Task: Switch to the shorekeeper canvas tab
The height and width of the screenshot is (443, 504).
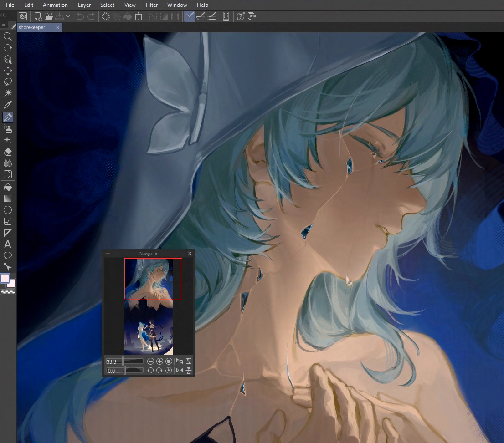Action: click(32, 27)
